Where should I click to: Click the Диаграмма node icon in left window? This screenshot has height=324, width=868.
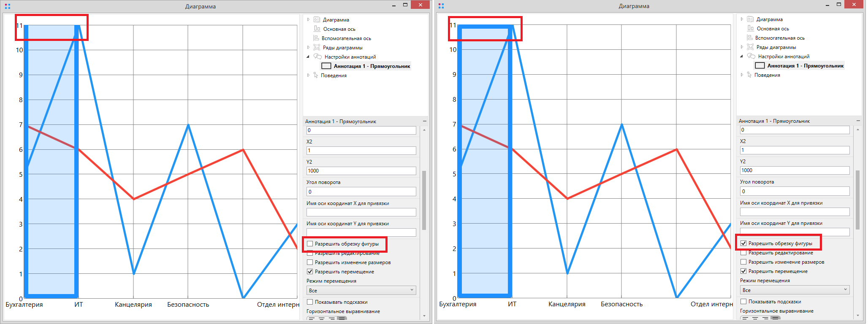click(x=317, y=20)
